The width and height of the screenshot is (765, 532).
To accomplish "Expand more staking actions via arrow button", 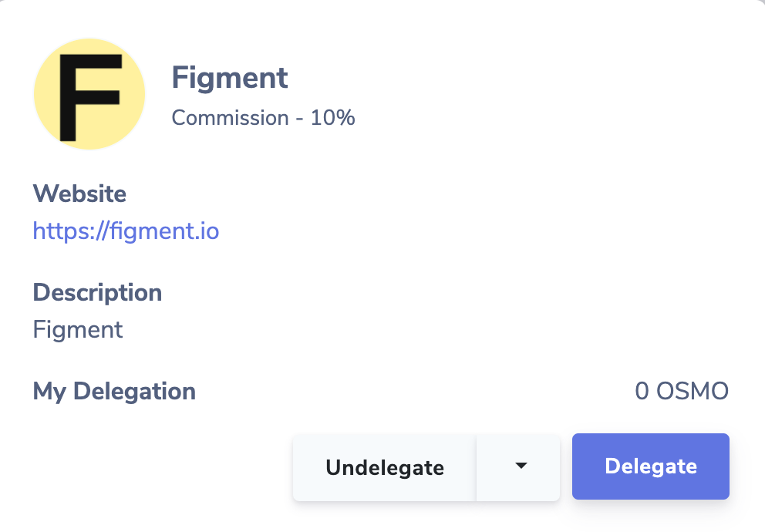I will (x=518, y=467).
